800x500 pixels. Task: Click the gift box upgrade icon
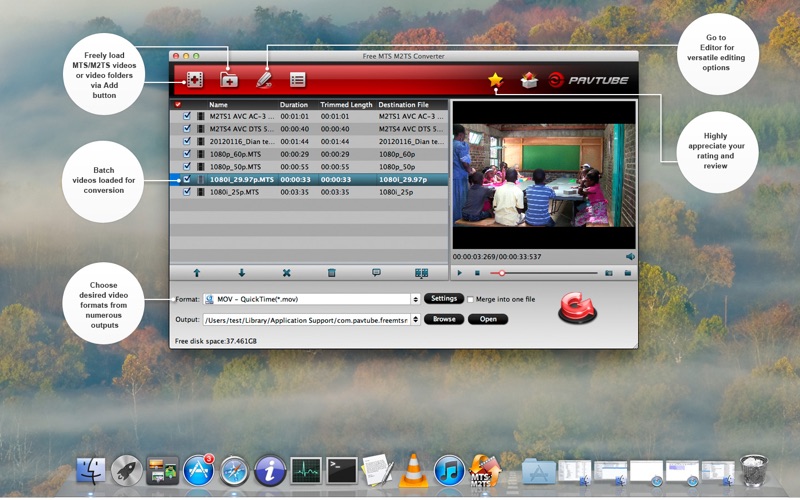point(529,80)
